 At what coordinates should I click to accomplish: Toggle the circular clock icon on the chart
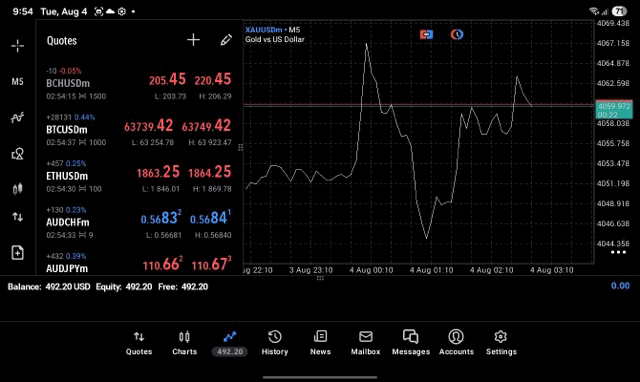click(457, 35)
